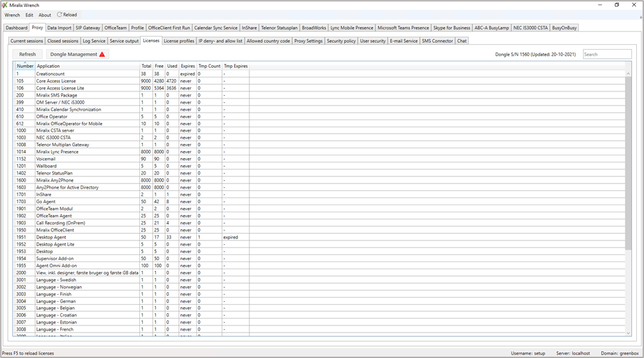644x358 pixels.
Task: Sort by the Tmp Expires column header
Action: (236, 66)
